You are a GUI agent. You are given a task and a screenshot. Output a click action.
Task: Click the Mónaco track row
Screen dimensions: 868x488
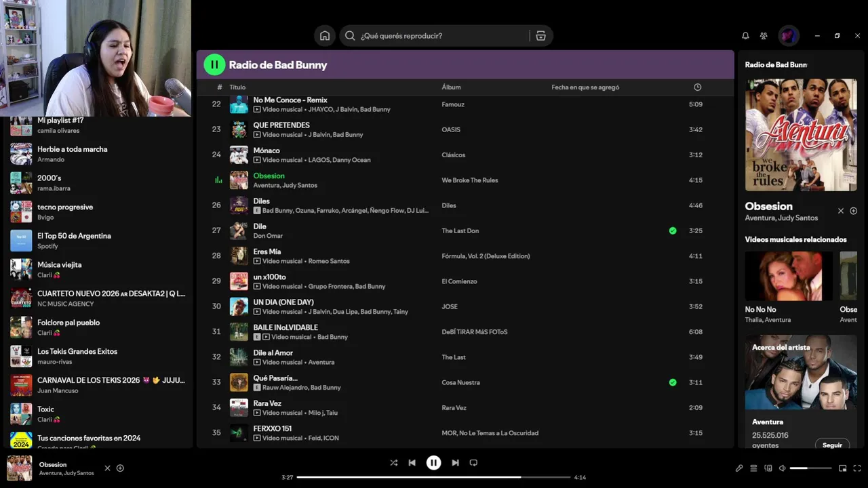(465, 155)
